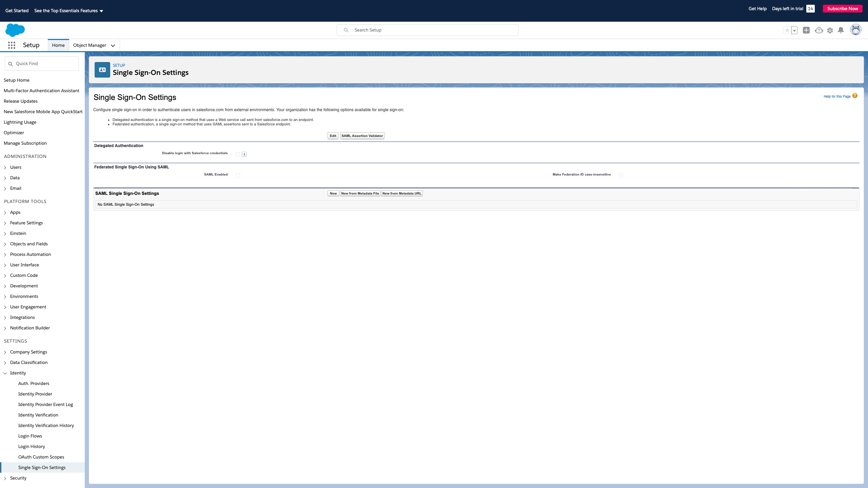Toggle Disable login with Salesforce credentials checkbox
The height and width of the screenshot is (488, 868).
238,154
